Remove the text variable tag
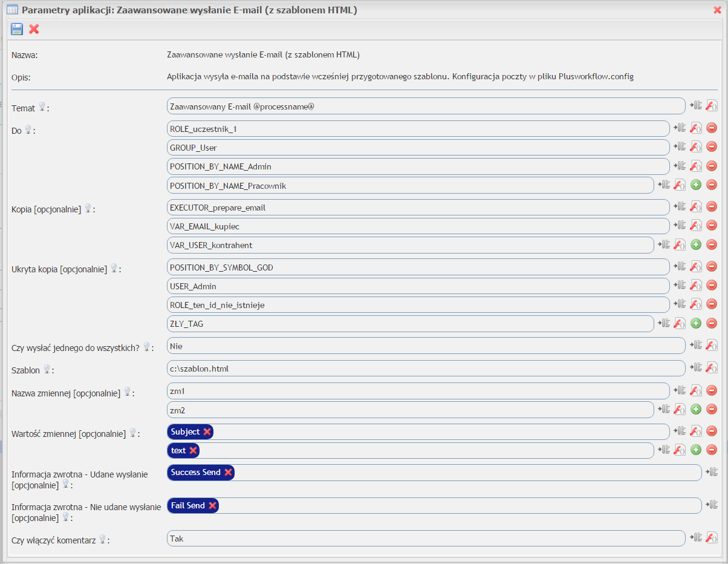The height and width of the screenshot is (564, 728). pyautogui.click(x=193, y=450)
